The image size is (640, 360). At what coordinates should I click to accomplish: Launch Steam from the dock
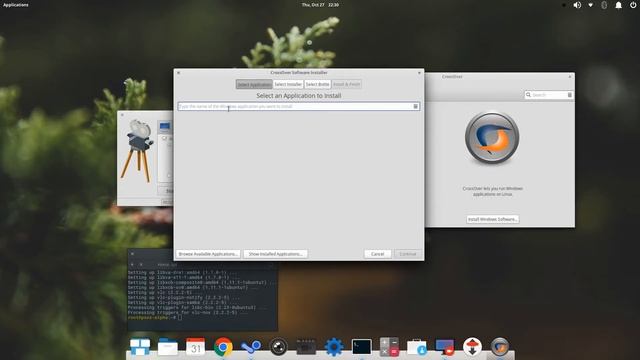click(251, 347)
